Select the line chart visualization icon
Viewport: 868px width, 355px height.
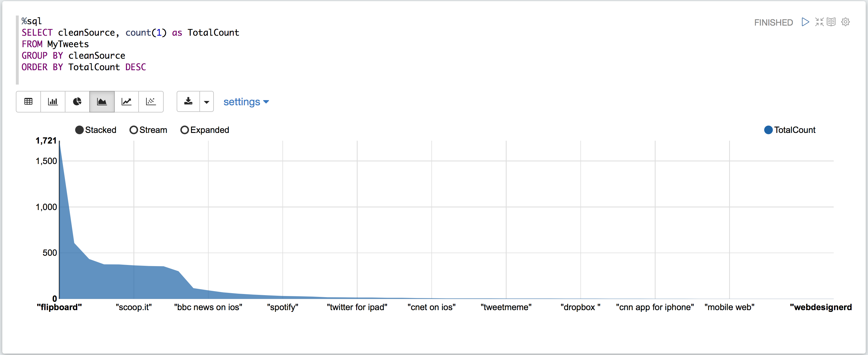(126, 101)
